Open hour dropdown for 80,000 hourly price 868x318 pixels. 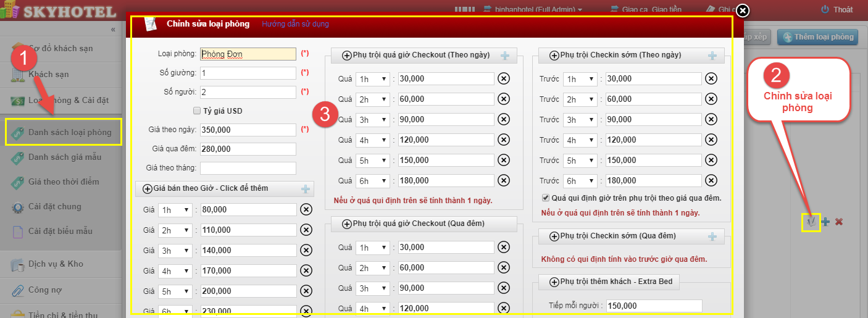(175, 210)
